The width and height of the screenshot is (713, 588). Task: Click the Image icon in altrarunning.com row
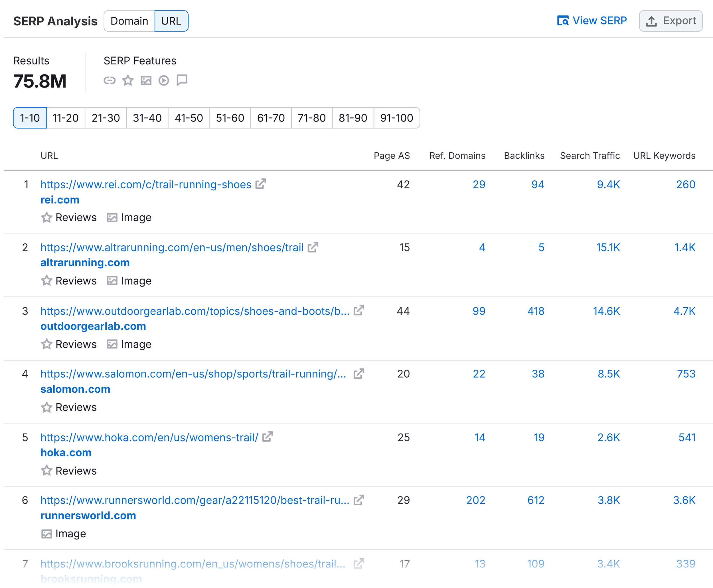(x=112, y=281)
